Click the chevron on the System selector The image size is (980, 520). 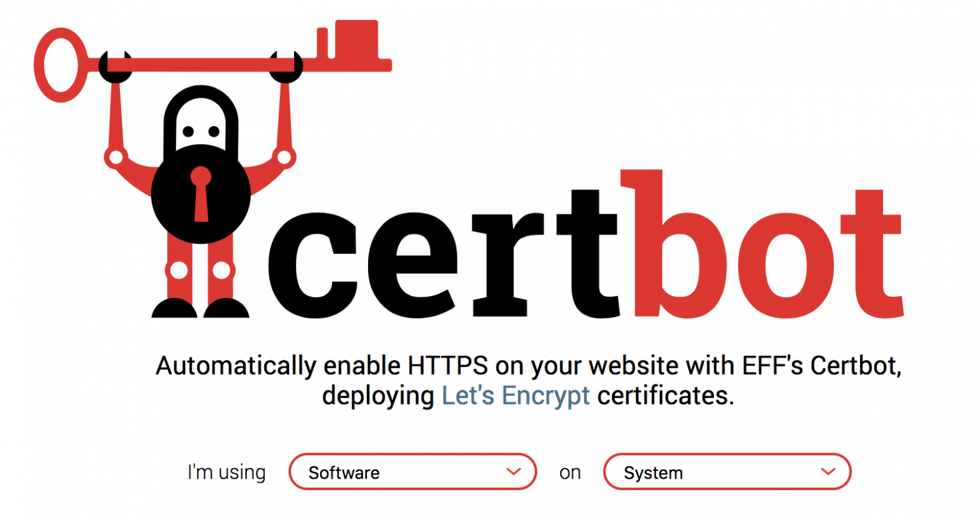coord(828,472)
